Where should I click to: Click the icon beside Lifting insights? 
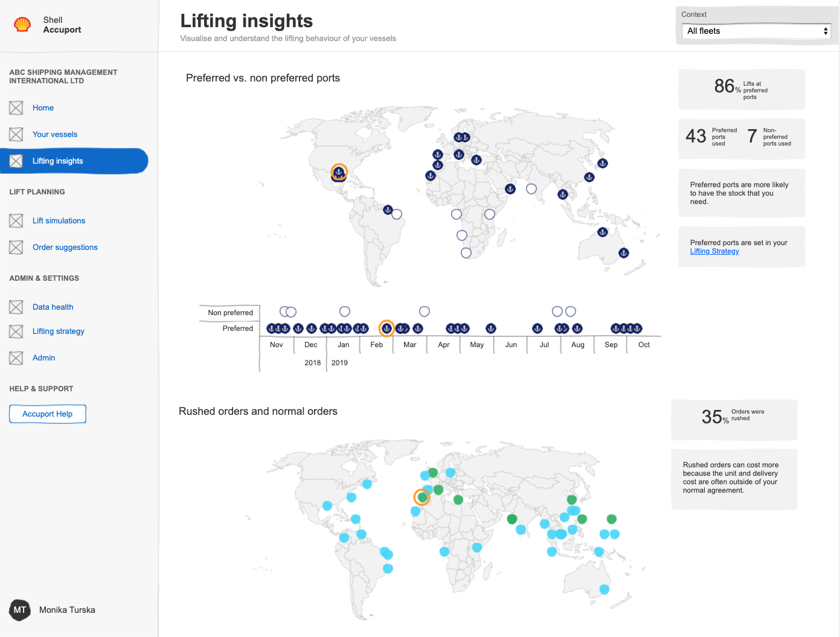tap(16, 161)
